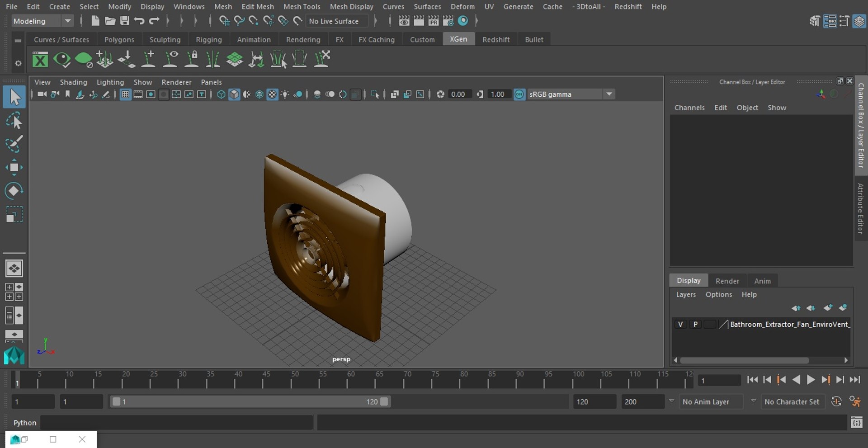Screen dimensions: 868x448
Task: Toggle use all lights in viewport
Action: point(285,94)
